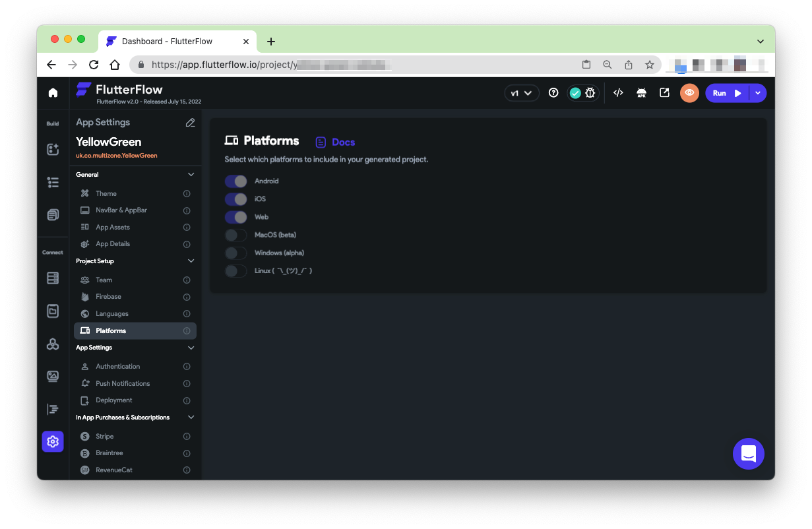Viewport: 812px width, 529px height.
Task: Open a new browser tab
Action: 271,42
